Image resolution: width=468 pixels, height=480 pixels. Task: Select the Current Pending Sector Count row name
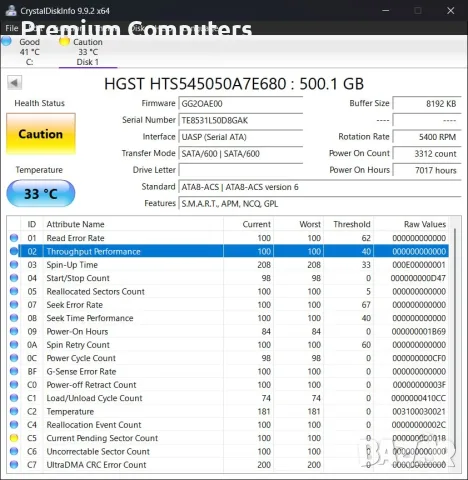point(102,438)
